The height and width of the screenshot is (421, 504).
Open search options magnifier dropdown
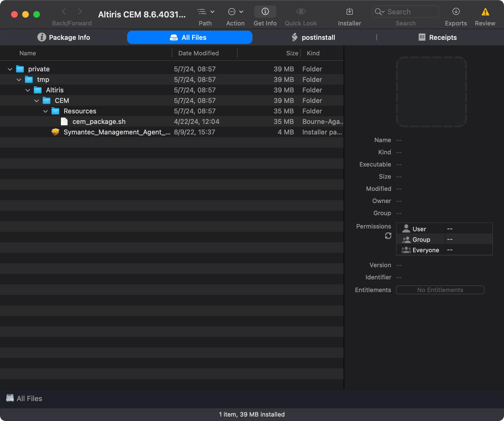(x=379, y=12)
